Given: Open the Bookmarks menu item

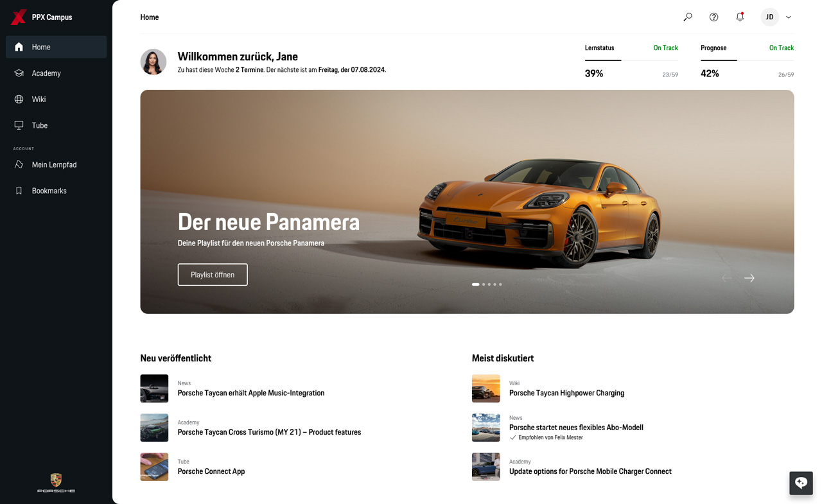Looking at the screenshot, I should pyautogui.click(x=57, y=191).
